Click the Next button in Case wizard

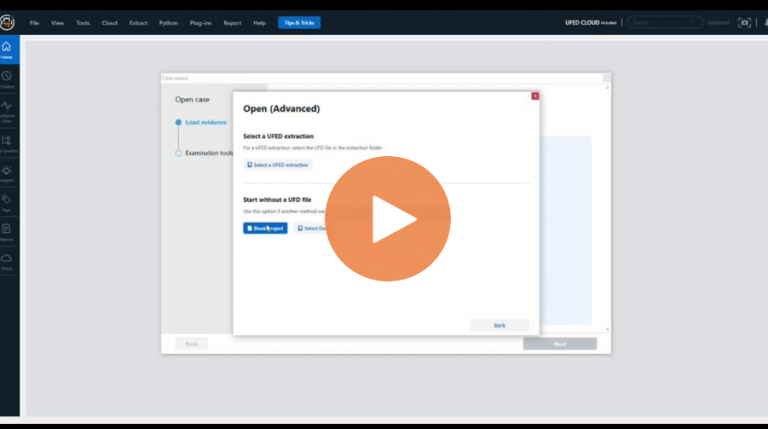point(560,344)
